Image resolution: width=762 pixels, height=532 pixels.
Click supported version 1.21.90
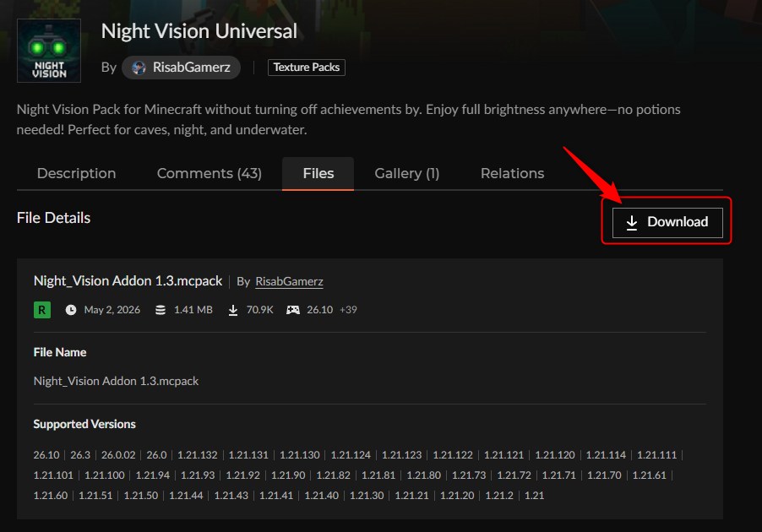(x=288, y=475)
